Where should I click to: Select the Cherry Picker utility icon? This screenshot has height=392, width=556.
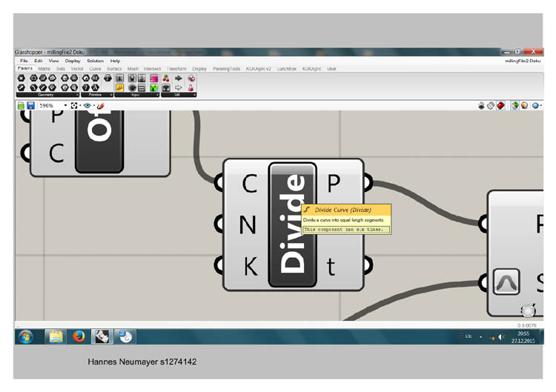166,78
